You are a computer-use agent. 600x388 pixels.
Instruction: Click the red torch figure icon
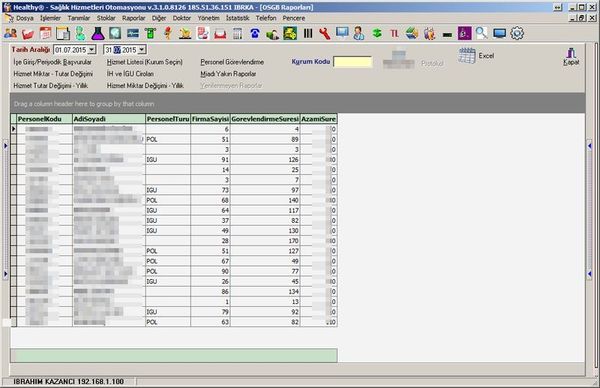click(x=168, y=33)
